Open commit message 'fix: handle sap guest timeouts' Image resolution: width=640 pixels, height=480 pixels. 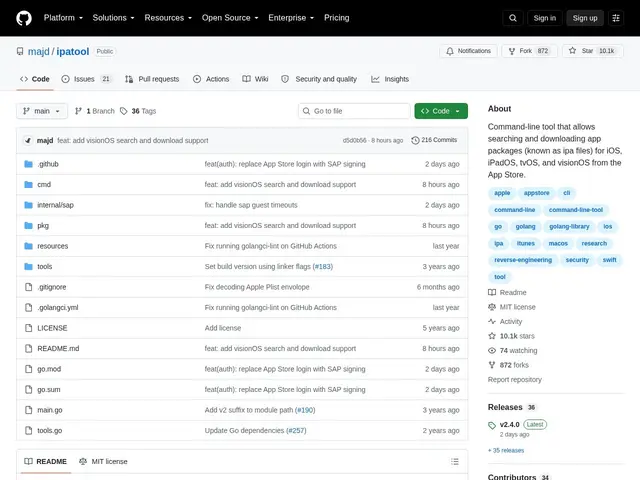pos(251,205)
